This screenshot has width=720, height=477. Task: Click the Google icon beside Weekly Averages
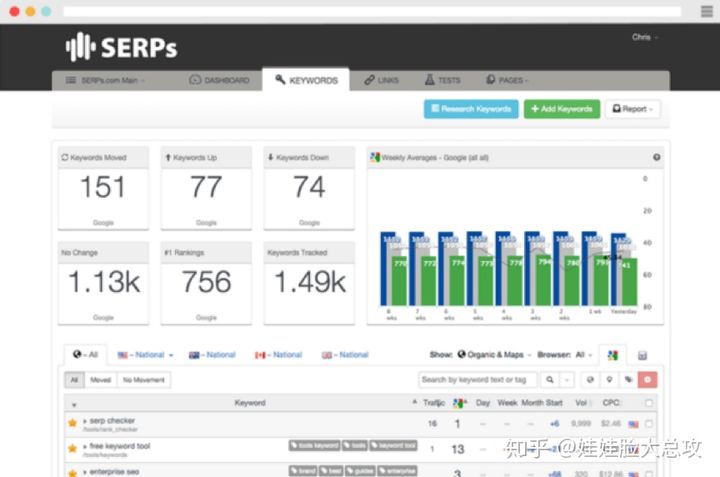[375, 157]
